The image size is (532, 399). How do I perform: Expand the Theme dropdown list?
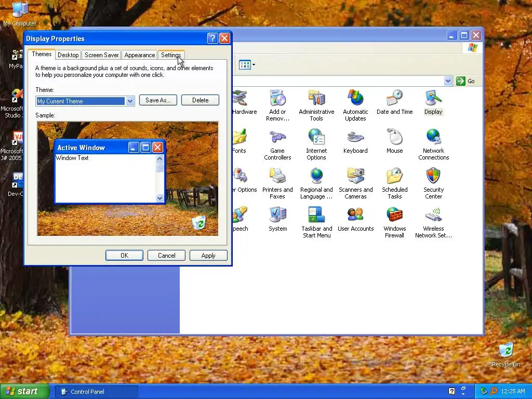(x=130, y=101)
